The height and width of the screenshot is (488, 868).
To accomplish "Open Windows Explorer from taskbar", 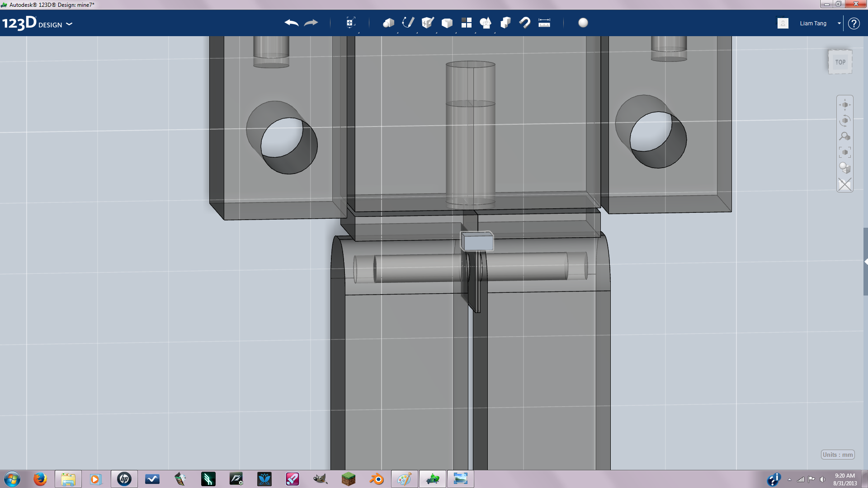I will coord(68,479).
